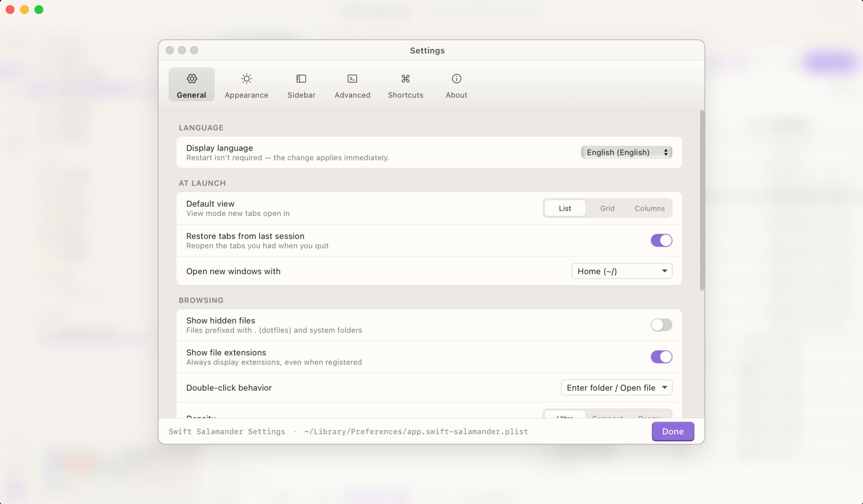Click the Done button
This screenshot has height=504, width=863.
[672, 431]
